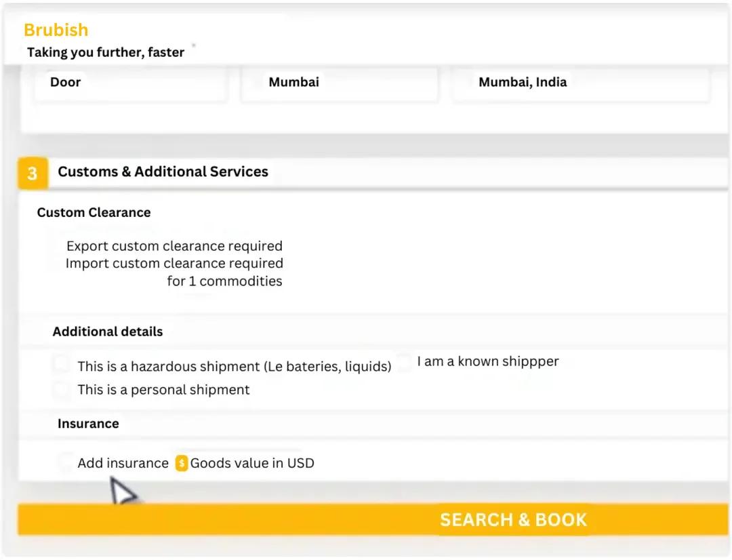Click the 'for 1 commodities' text
The width and height of the screenshot is (732, 560).
point(224,281)
